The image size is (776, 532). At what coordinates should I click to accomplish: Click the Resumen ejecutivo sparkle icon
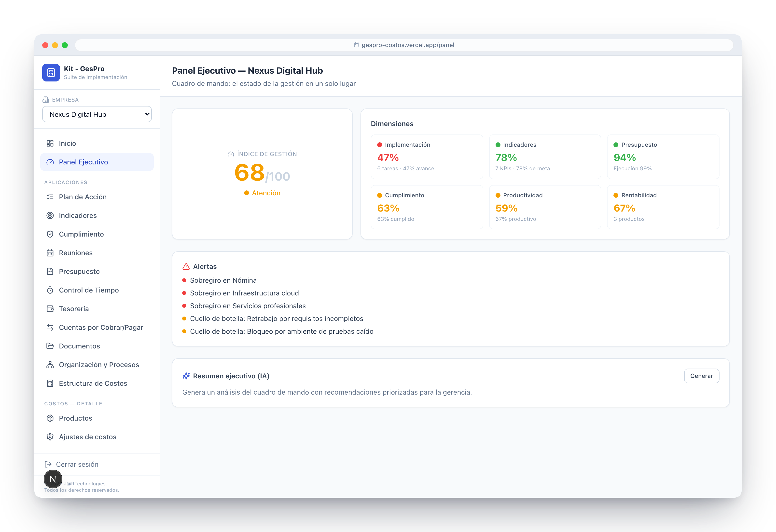(x=186, y=376)
